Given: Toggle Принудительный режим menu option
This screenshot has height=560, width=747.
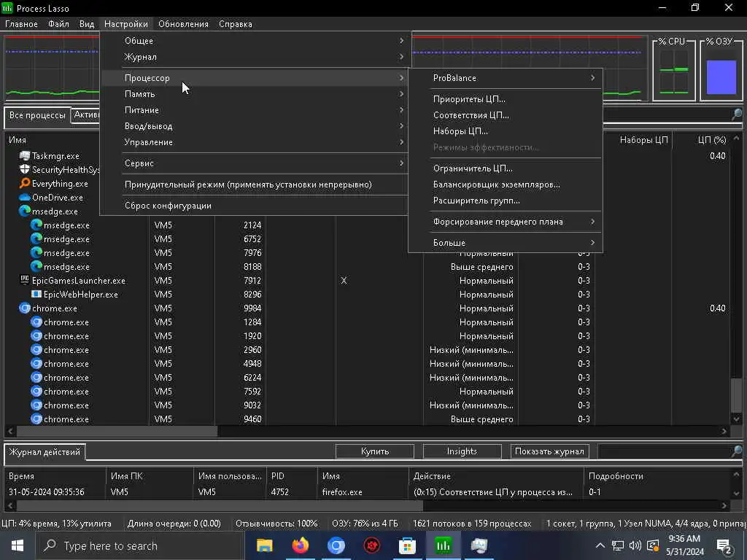Looking at the screenshot, I should (254, 184).
